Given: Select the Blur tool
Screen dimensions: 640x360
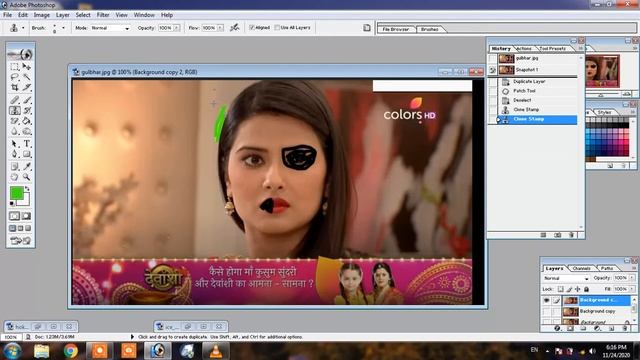Looking at the screenshot, I should click(x=15, y=131).
